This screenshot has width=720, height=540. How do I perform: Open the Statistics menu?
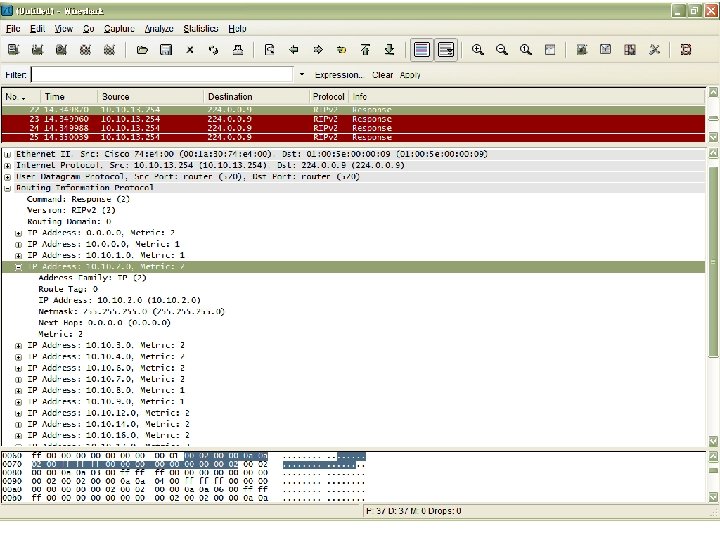pyautogui.click(x=201, y=28)
